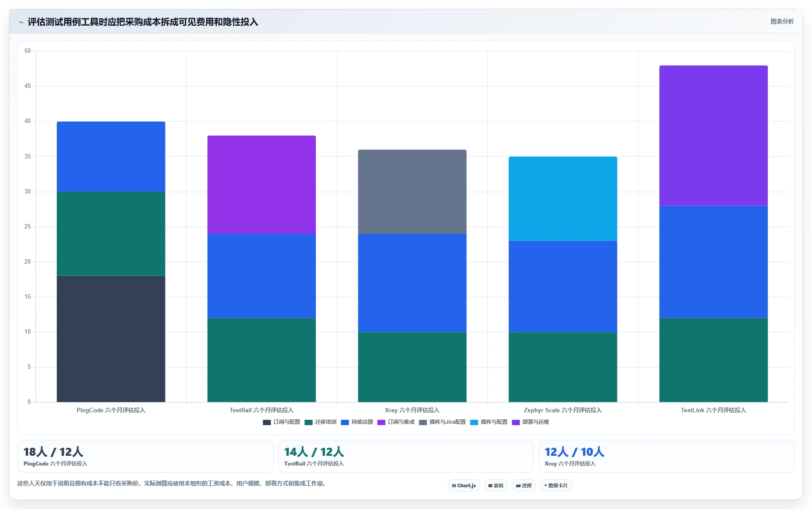The width and height of the screenshot is (812, 509).
Task: Select TestRail's green bottom bar segment
Action: tap(262, 360)
